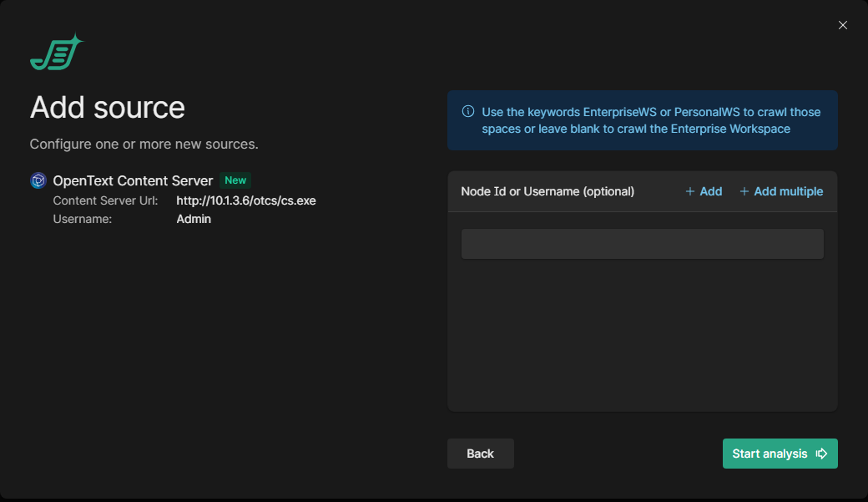The height and width of the screenshot is (502, 868).
Task: Click the info icon in the blue banner
Action: (468, 112)
